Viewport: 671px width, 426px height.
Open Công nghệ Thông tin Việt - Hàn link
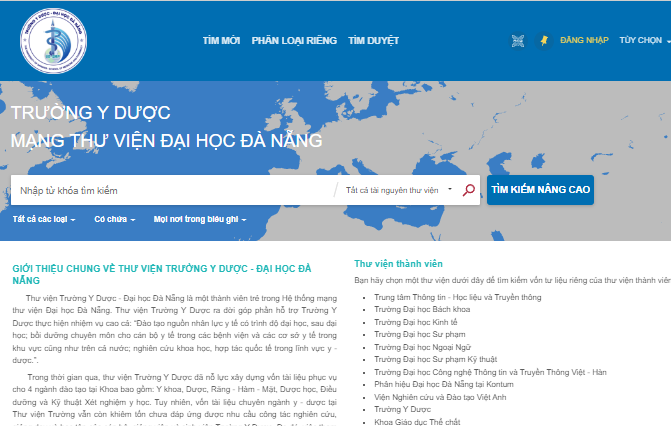tap(490, 372)
